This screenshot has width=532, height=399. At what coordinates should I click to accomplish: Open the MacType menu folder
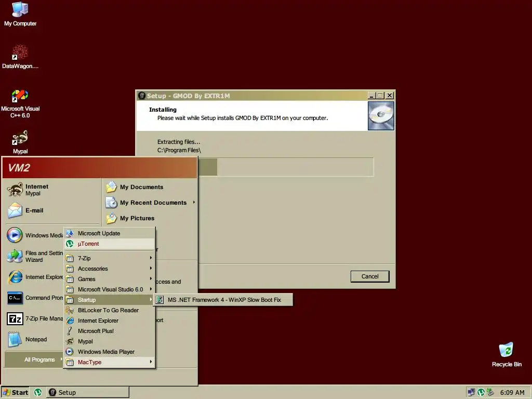click(x=110, y=362)
